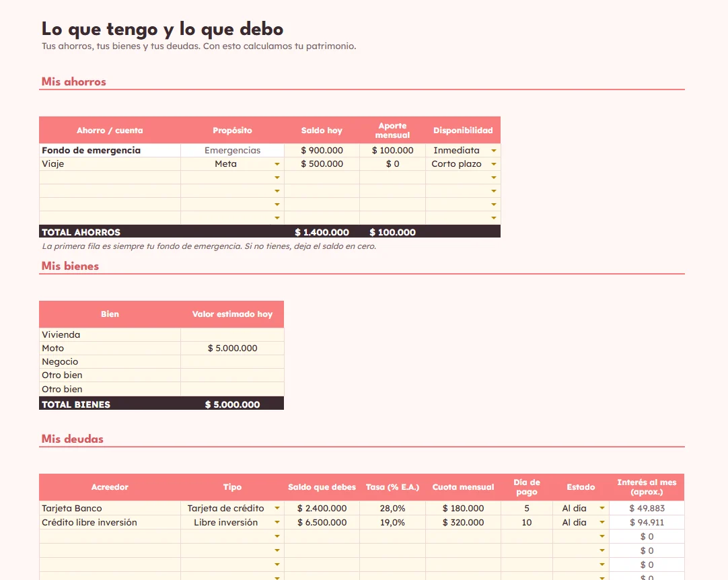728x580 pixels.
Task: Click the $ 0 aporte cell for Viaje
Action: click(x=392, y=164)
